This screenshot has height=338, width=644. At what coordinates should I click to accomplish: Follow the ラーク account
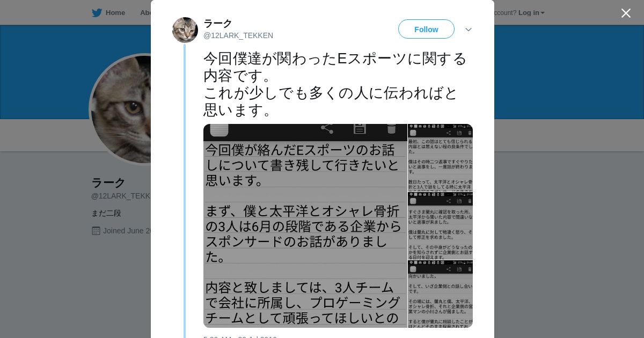(x=426, y=29)
